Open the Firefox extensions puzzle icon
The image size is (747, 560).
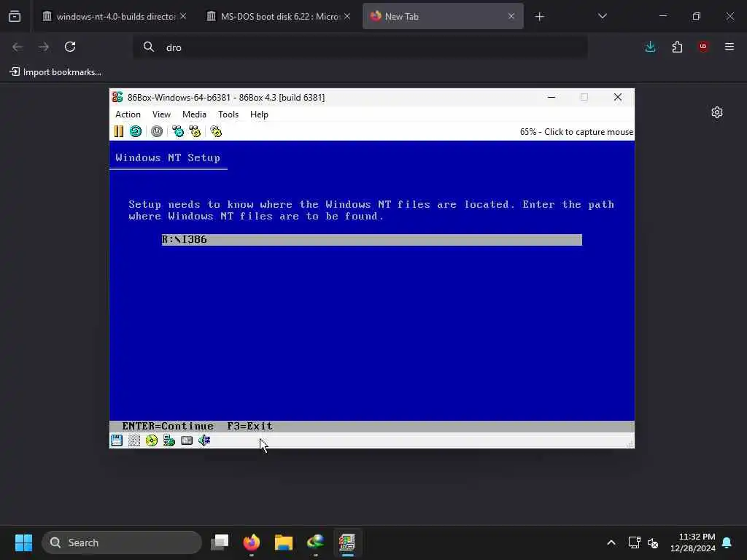click(x=677, y=47)
